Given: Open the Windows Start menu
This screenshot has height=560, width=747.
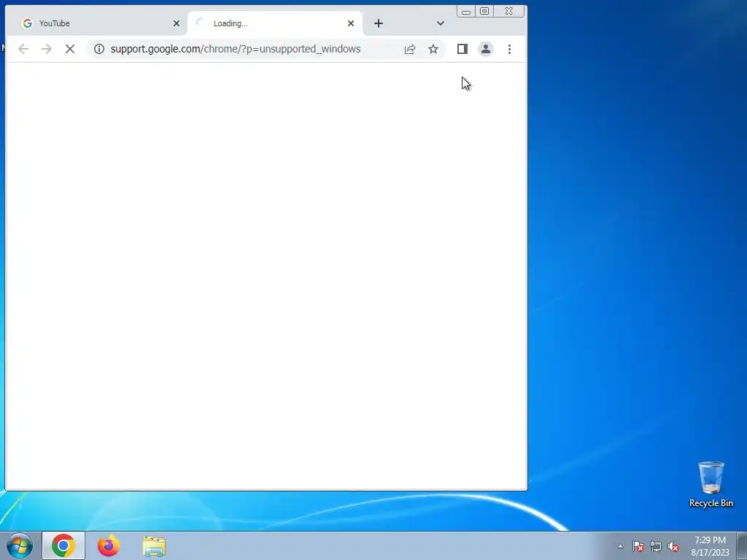Looking at the screenshot, I should [x=20, y=545].
